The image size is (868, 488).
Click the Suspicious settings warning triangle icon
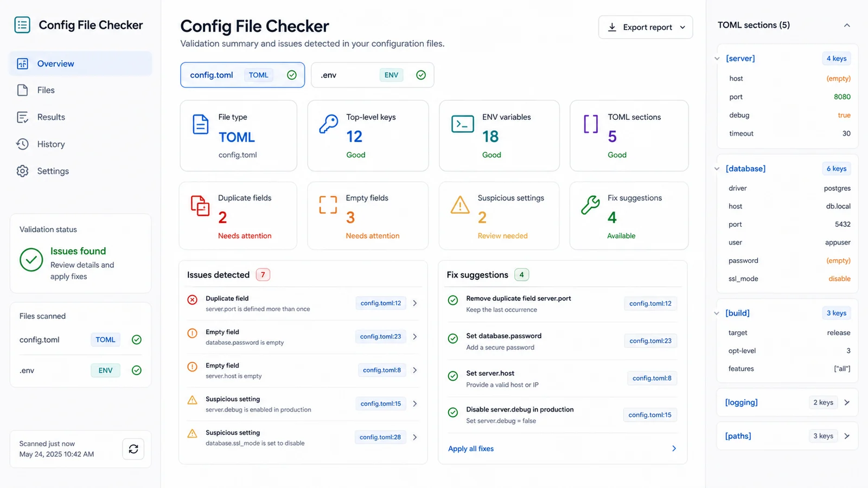point(460,205)
